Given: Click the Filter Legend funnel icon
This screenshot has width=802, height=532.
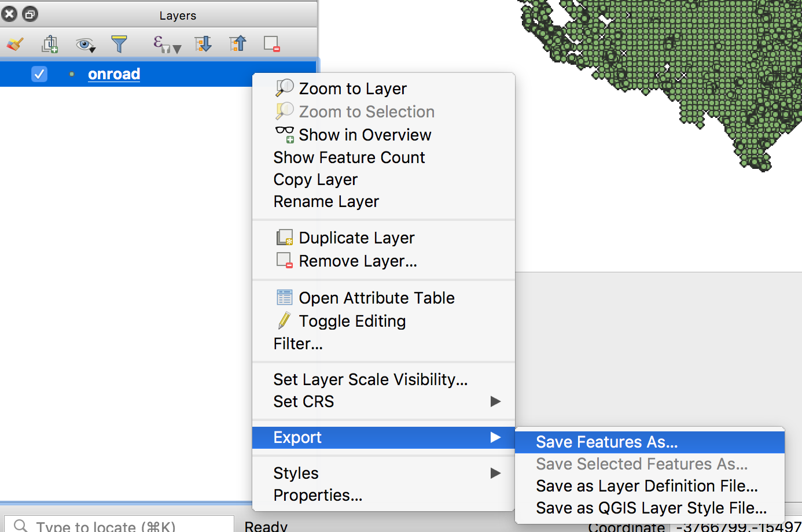Looking at the screenshot, I should [119, 44].
